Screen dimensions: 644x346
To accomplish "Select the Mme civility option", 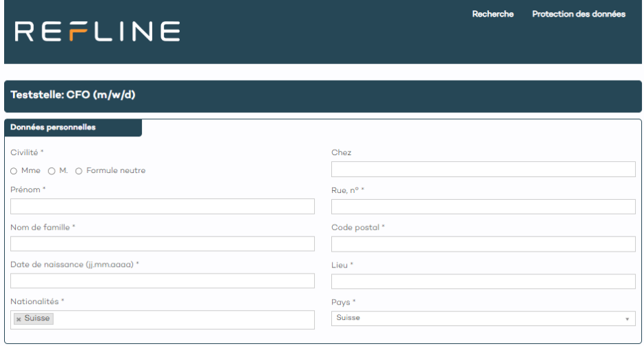I will [14, 171].
